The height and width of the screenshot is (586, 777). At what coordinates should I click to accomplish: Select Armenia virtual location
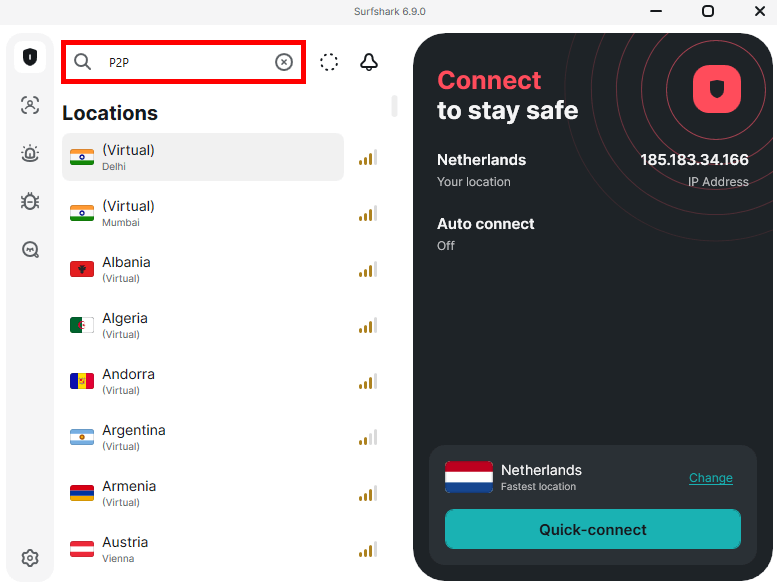(203, 493)
